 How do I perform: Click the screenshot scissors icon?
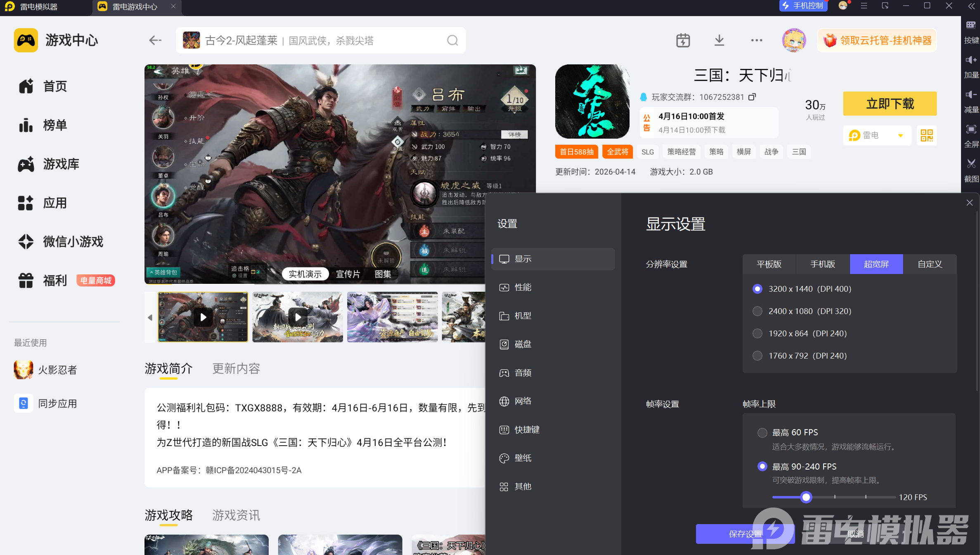[x=971, y=164]
